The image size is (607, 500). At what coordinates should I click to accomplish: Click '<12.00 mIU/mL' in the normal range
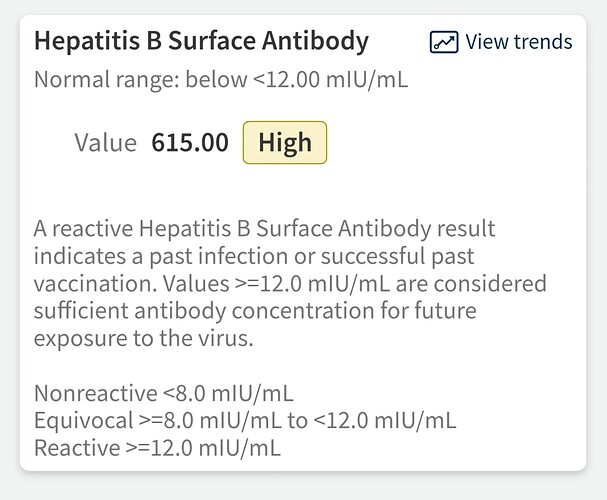(x=331, y=80)
